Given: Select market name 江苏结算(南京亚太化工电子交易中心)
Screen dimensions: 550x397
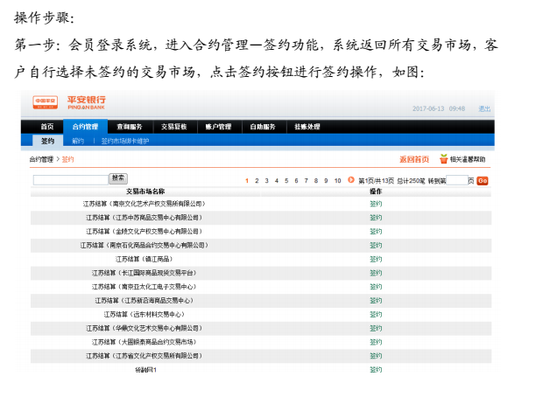Looking at the screenshot, I should (x=144, y=287).
